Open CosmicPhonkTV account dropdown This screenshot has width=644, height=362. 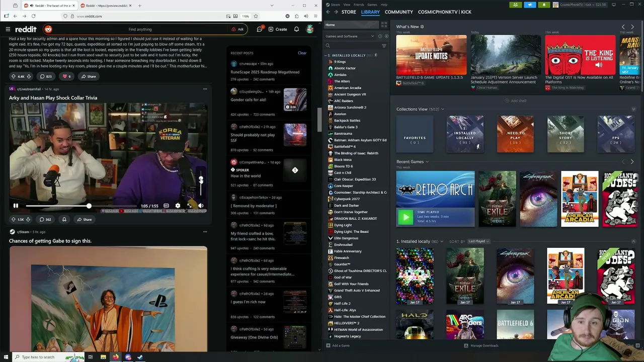tap(579, 5)
